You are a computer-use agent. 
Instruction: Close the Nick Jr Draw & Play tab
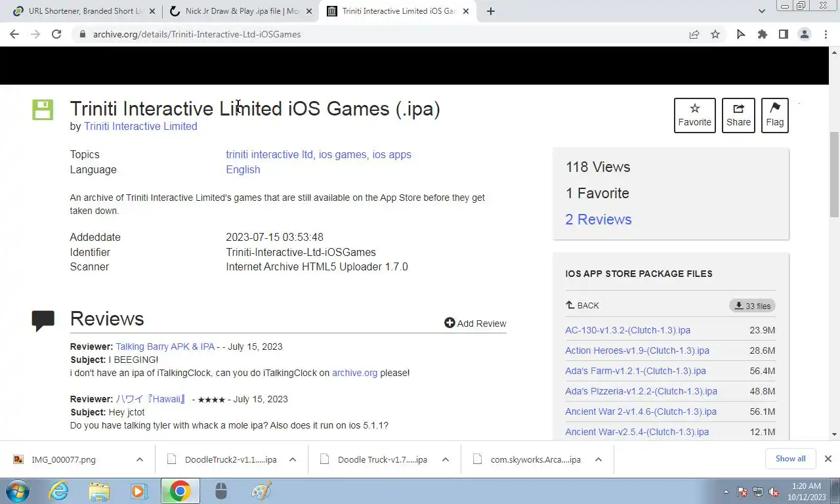(309, 11)
